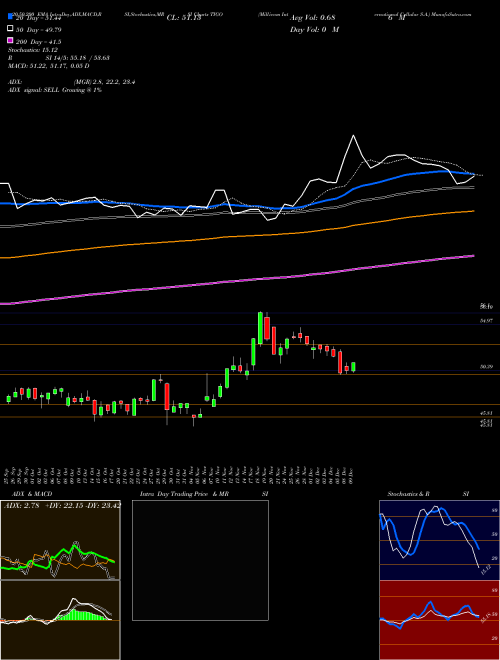Click the orange moving average line
Screen dimensions: 500x660
click(x=237, y=236)
